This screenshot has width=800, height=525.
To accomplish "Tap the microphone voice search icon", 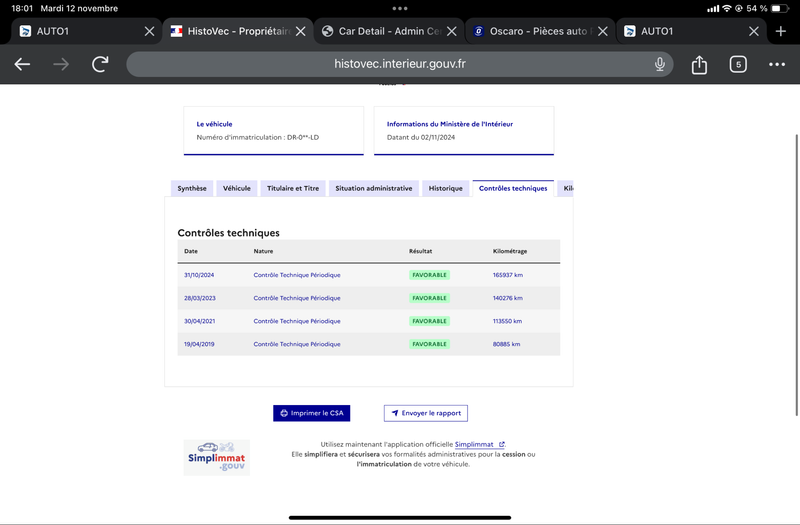I will [x=660, y=64].
